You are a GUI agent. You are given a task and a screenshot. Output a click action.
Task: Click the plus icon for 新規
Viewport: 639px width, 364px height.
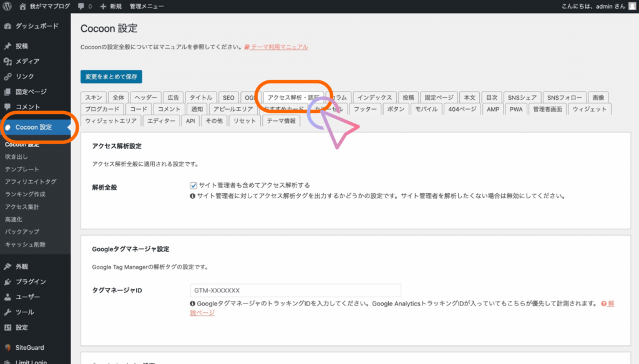click(102, 6)
